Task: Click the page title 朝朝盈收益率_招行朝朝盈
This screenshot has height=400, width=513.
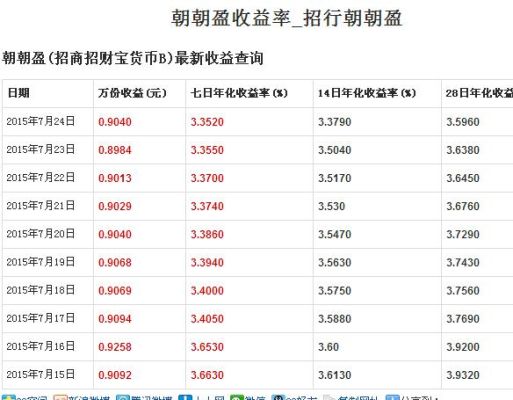Action: tap(287, 18)
